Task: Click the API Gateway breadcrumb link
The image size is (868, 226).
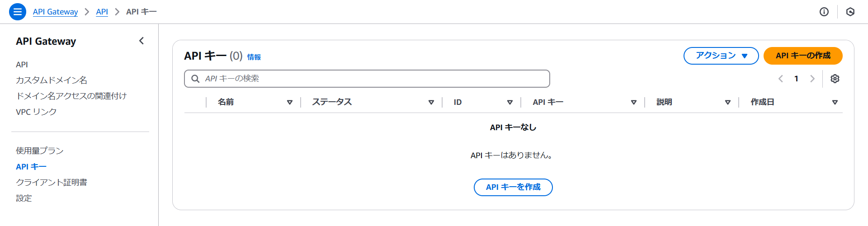Action: [55, 12]
